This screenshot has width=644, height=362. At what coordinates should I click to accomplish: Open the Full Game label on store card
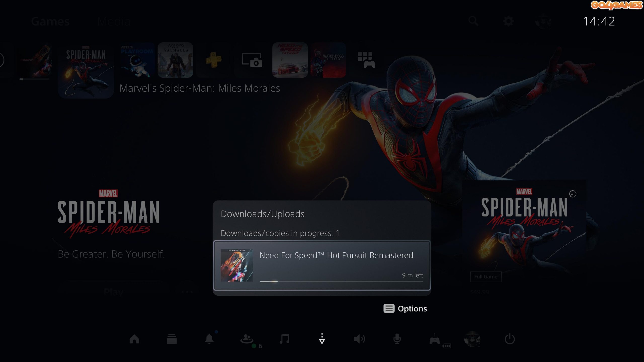[x=486, y=277]
